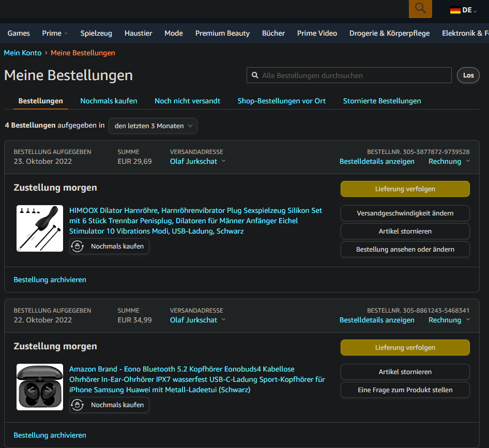Image resolution: width=489 pixels, height=448 pixels.
Task: Open the time range dropdown 'den letzten 3 Monaten'
Action: 153,126
